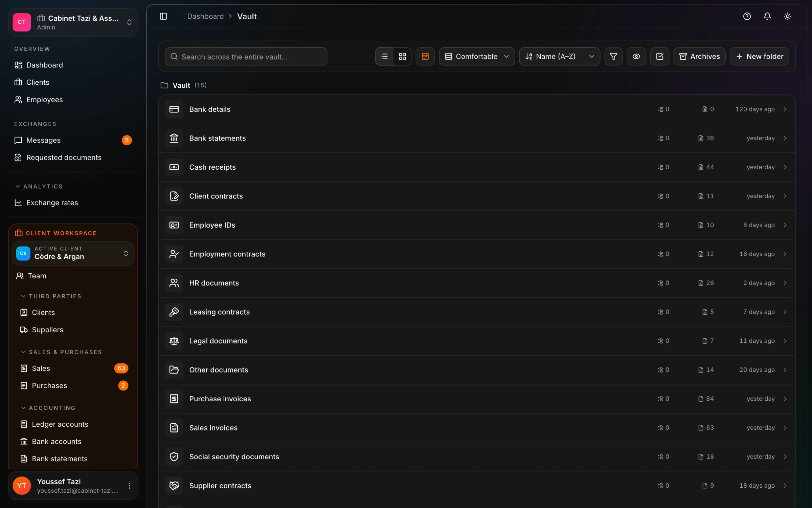This screenshot has height=508, width=812.
Task: Switch to grid view
Action: click(x=402, y=57)
